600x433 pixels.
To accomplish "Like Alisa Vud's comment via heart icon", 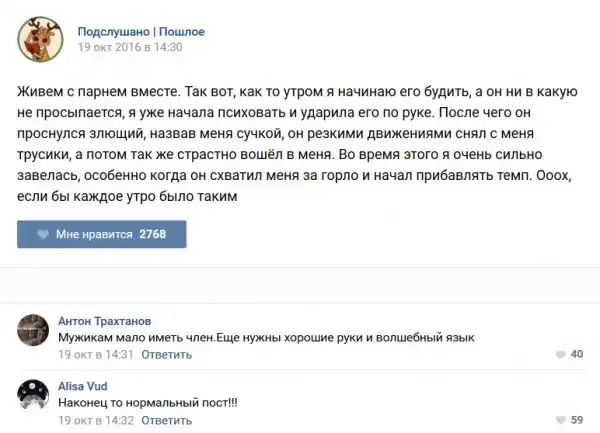I will point(559,420).
